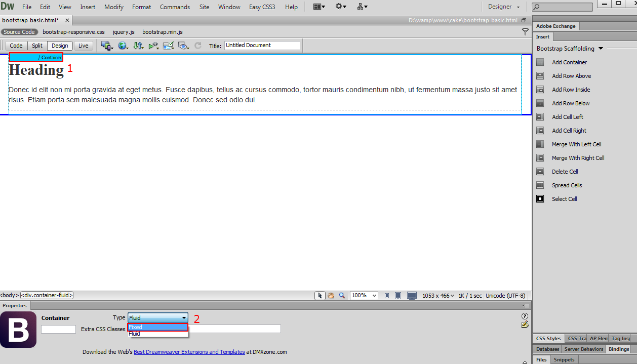Open the Insert menu

(88, 7)
